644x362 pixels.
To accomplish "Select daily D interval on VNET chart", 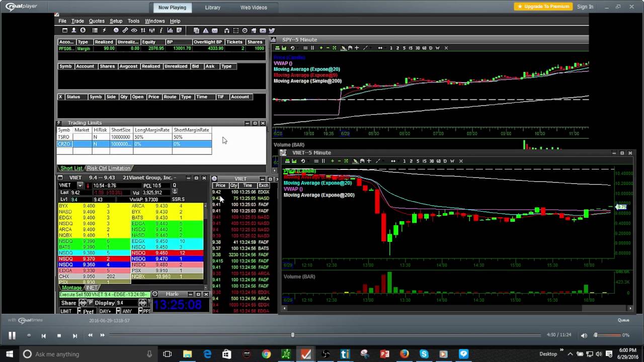I will [x=445, y=161].
